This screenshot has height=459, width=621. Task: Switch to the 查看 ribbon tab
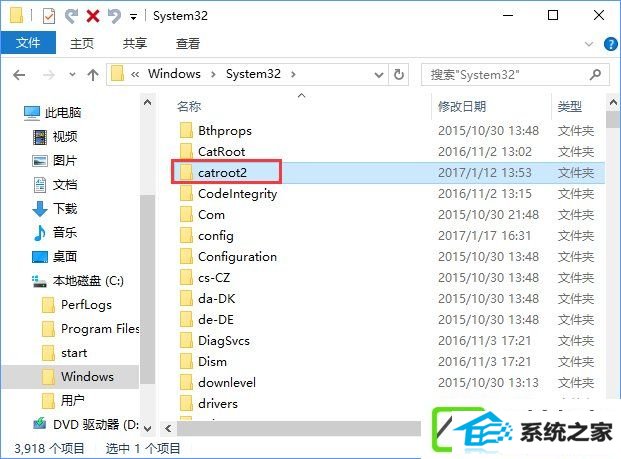[x=188, y=43]
